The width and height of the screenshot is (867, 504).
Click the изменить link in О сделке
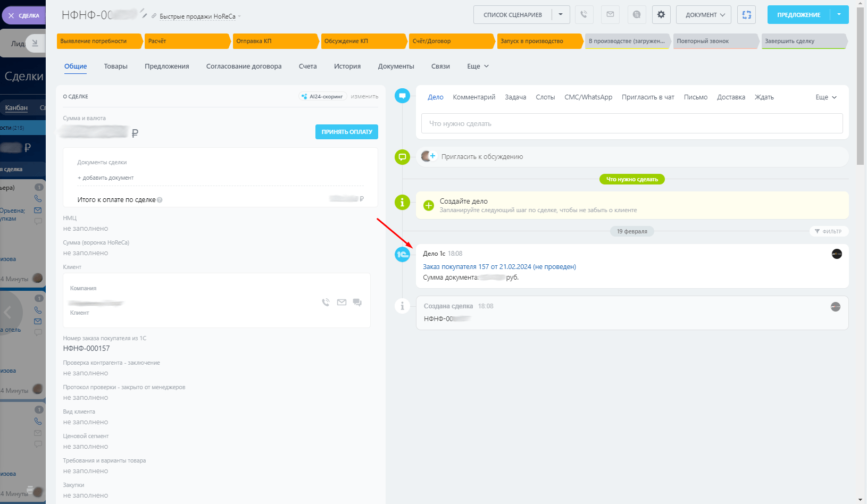coord(364,96)
